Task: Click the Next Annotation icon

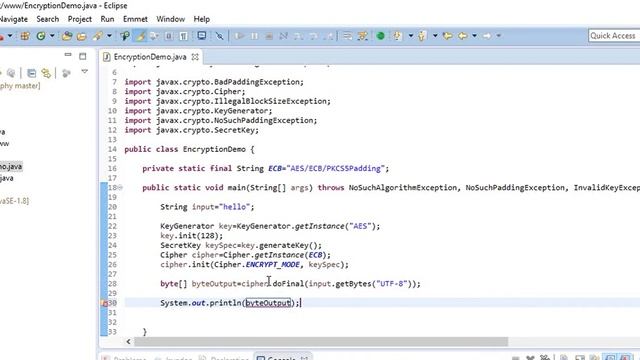Action: pos(398,36)
